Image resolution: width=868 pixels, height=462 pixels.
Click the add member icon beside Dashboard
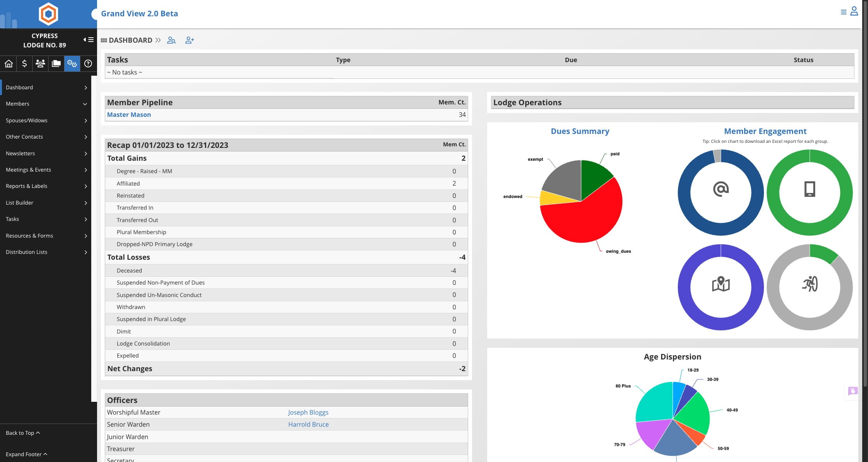pyautogui.click(x=189, y=40)
